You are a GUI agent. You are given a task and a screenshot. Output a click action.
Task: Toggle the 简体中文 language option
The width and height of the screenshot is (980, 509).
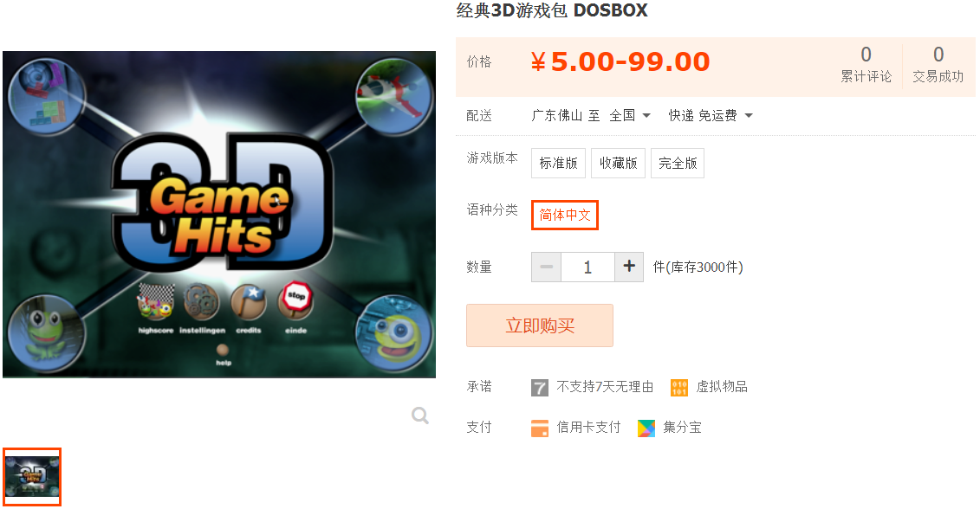click(x=565, y=215)
